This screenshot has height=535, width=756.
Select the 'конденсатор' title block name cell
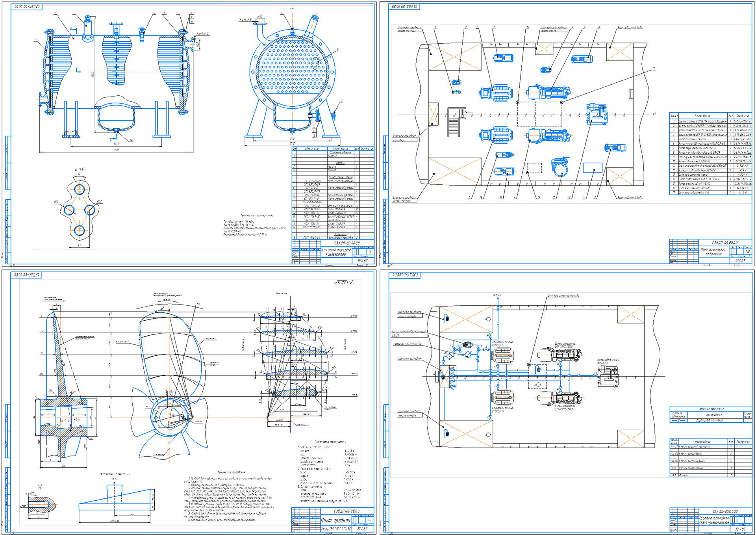point(336,252)
